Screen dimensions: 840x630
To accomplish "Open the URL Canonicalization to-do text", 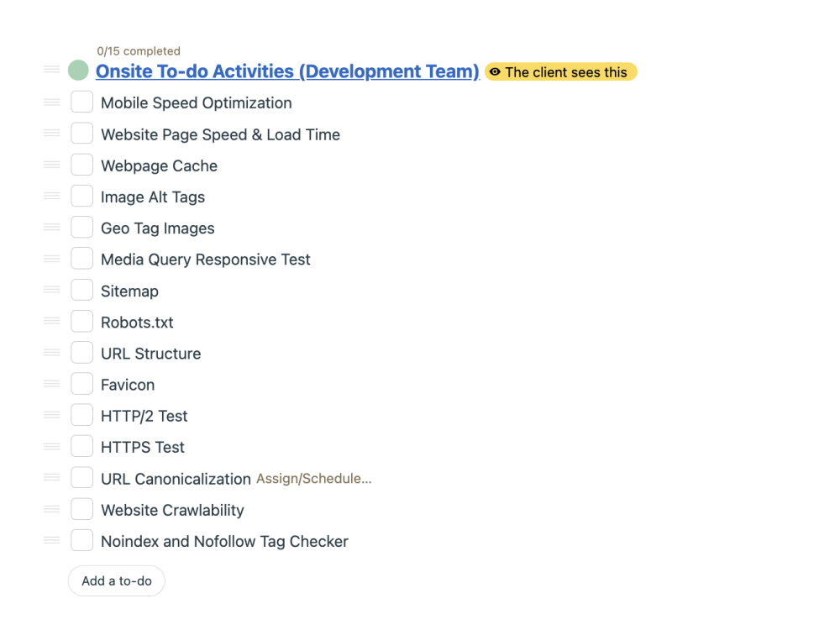I will point(176,479).
